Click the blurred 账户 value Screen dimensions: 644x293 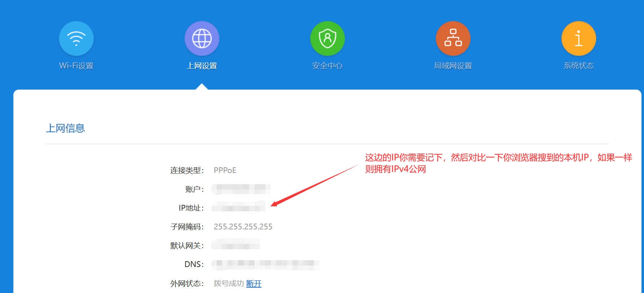pyautogui.click(x=241, y=189)
